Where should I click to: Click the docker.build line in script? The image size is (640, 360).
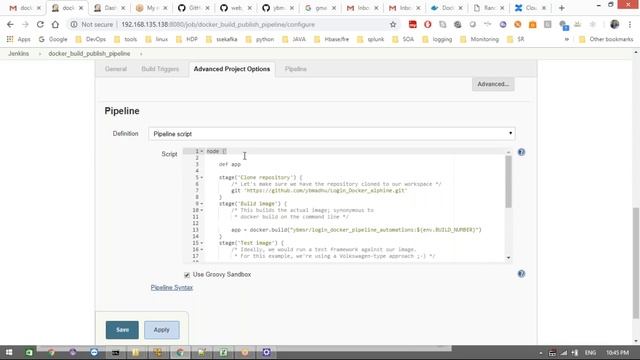pyautogui.click(x=356, y=230)
